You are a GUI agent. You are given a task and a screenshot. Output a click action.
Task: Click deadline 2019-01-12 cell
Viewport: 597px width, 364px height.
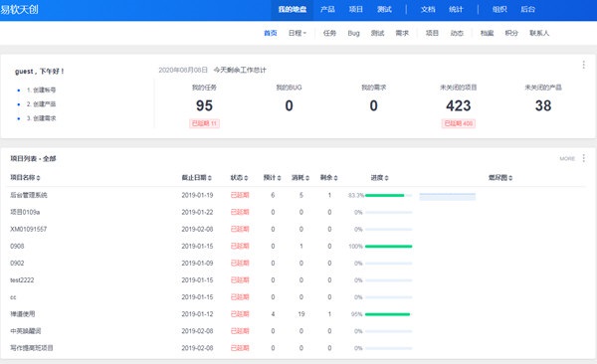pos(197,314)
